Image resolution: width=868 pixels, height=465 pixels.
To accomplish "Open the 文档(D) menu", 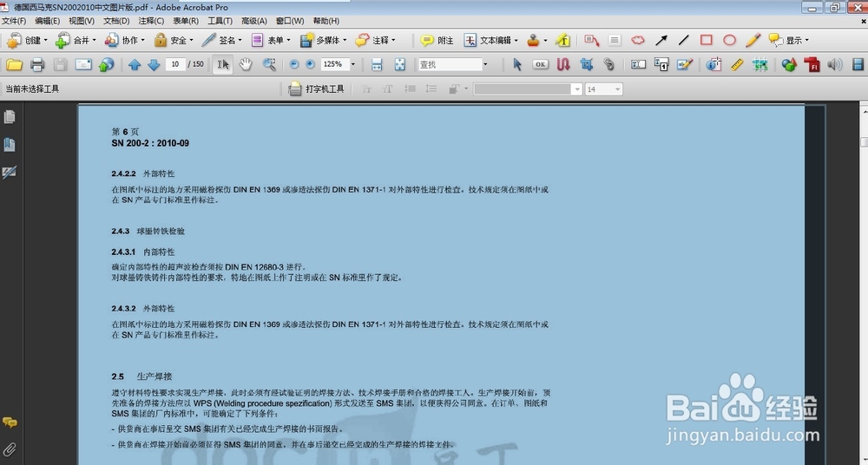I will 116,21.
